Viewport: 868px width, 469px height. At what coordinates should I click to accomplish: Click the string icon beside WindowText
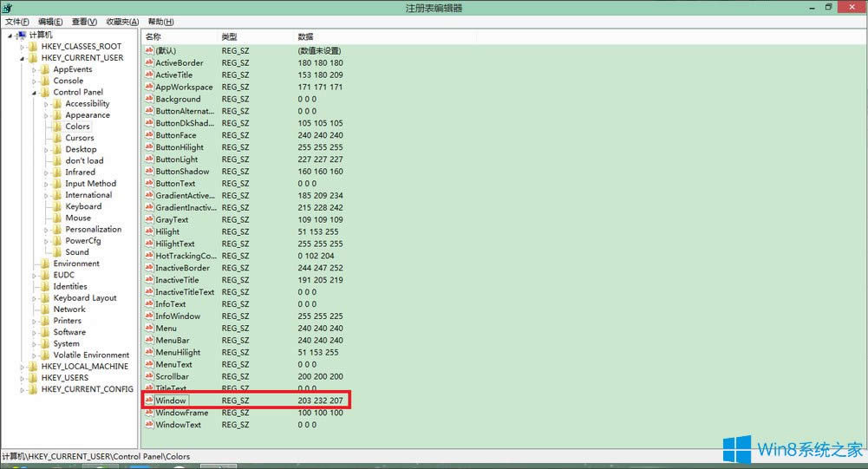tap(149, 425)
